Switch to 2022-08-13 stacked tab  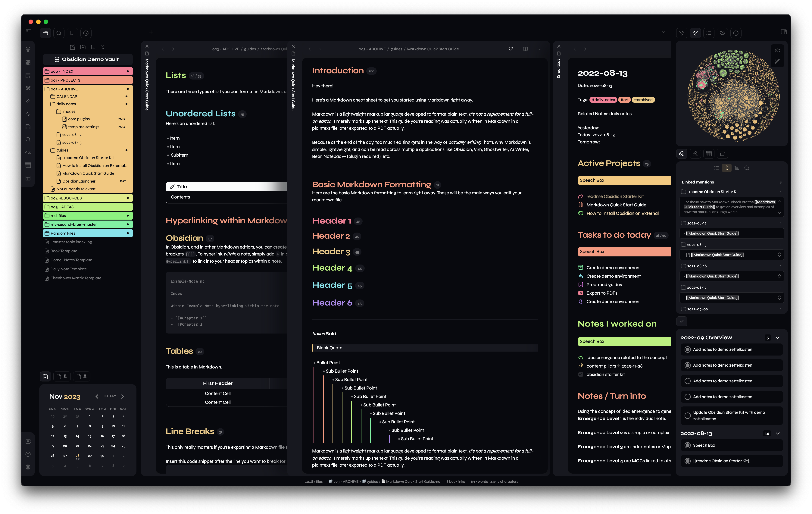click(559, 68)
